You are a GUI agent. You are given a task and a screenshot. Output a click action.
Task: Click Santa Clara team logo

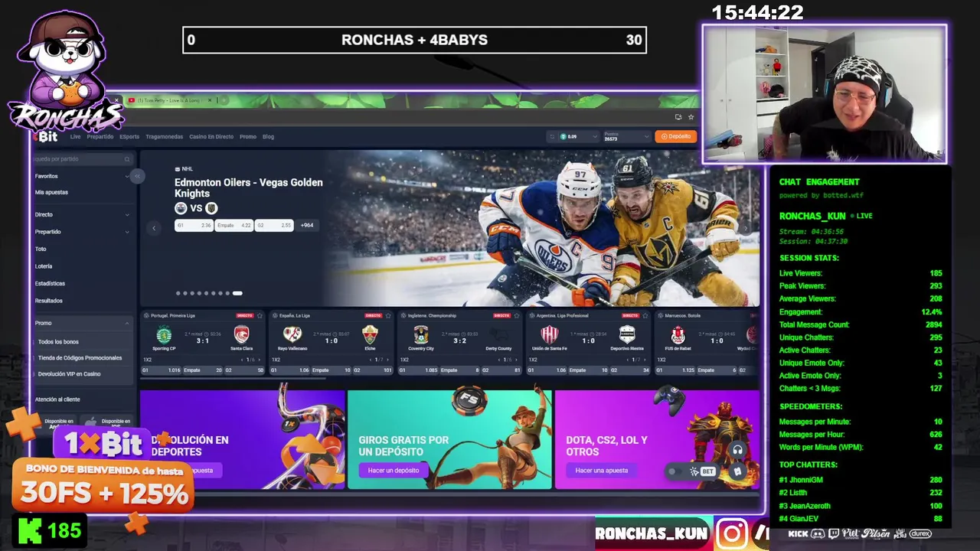[x=242, y=334]
